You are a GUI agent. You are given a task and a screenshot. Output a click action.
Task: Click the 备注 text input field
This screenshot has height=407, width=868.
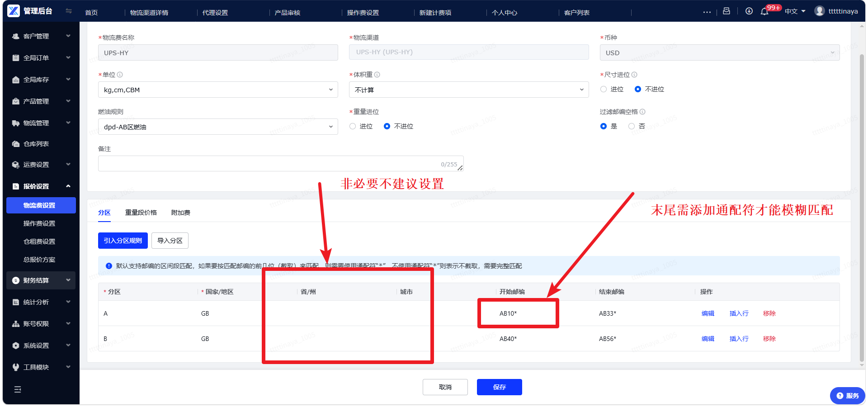coord(281,164)
